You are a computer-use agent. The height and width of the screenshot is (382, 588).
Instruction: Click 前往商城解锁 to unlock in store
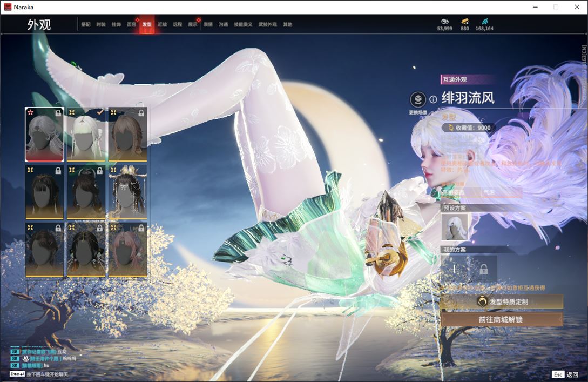click(502, 319)
